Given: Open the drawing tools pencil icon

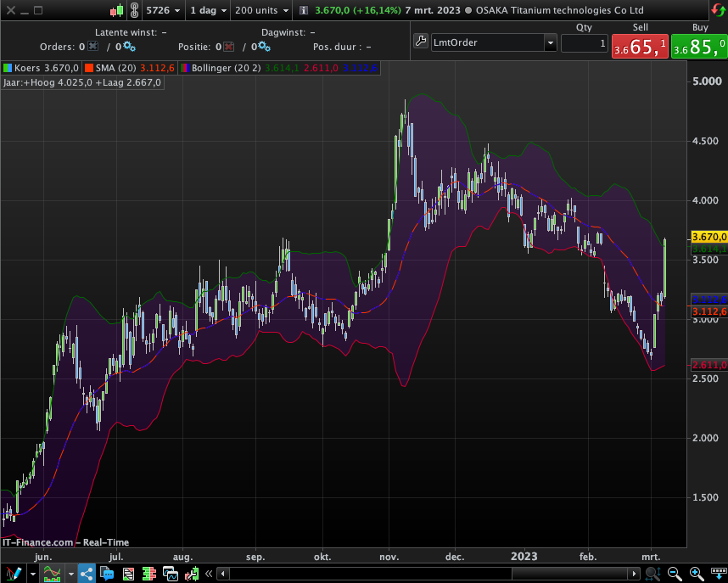Looking at the screenshot, I should click(13, 574).
